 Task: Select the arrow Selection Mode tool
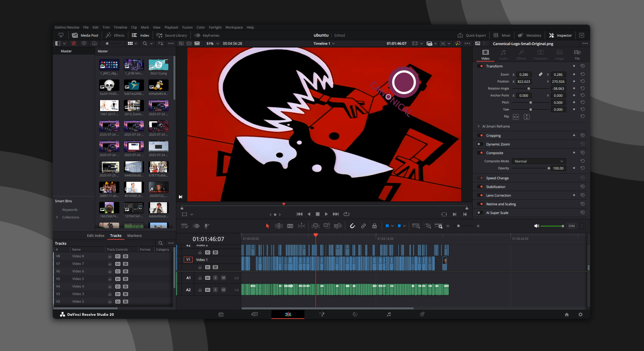[267, 226]
